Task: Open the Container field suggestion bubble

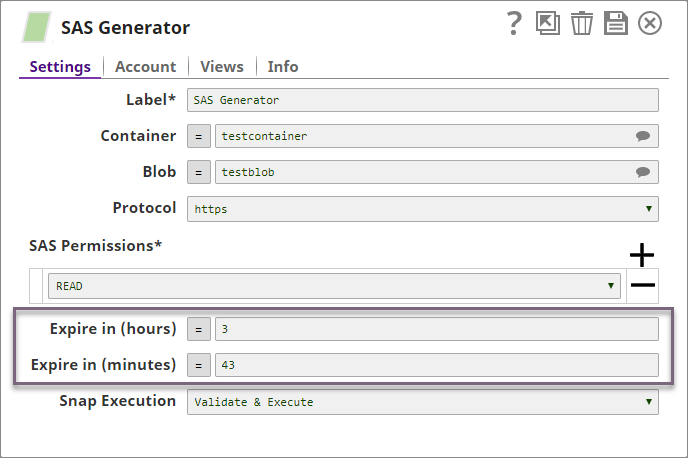Action: pos(643,136)
